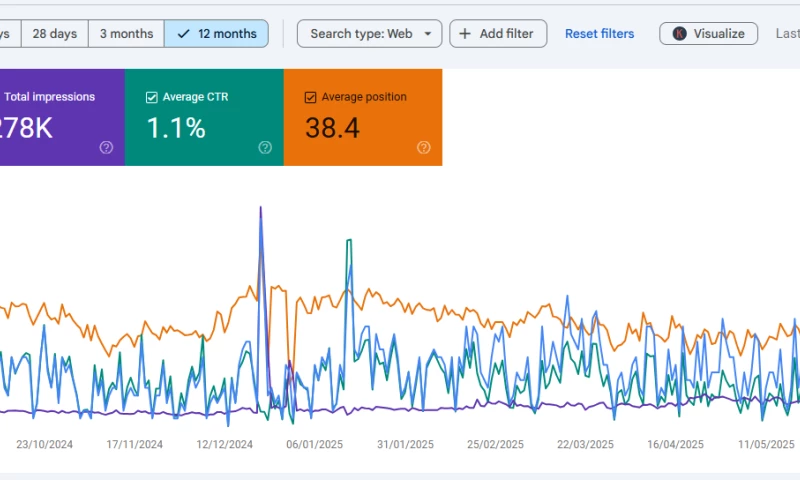
Task: Switch to the 3 months range
Action: (x=126, y=34)
